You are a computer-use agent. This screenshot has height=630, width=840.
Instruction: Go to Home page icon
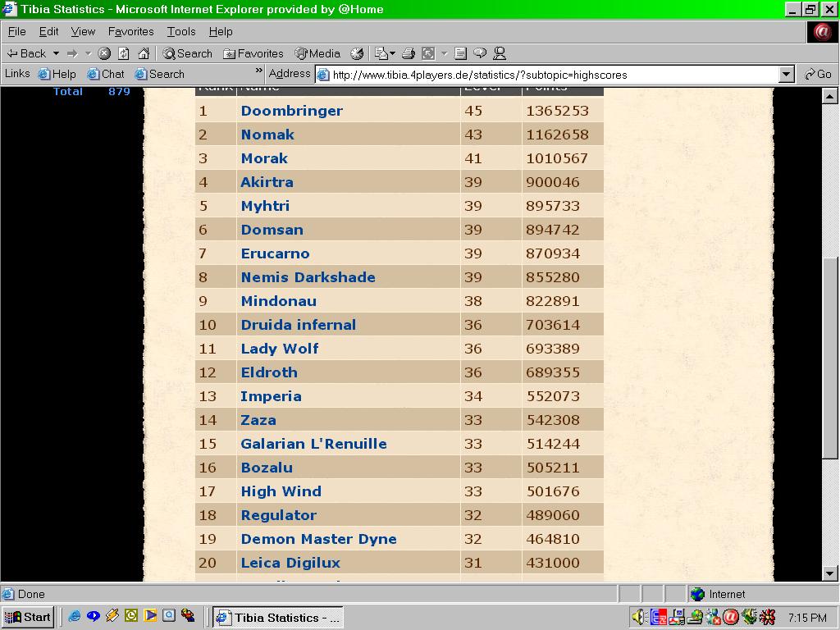click(x=144, y=53)
